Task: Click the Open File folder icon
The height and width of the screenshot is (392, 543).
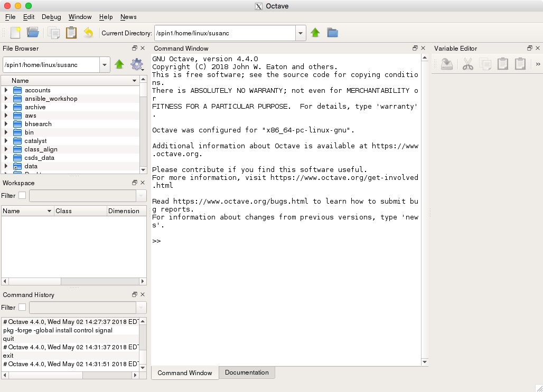Action: pyautogui.click(x=33, y=33)
